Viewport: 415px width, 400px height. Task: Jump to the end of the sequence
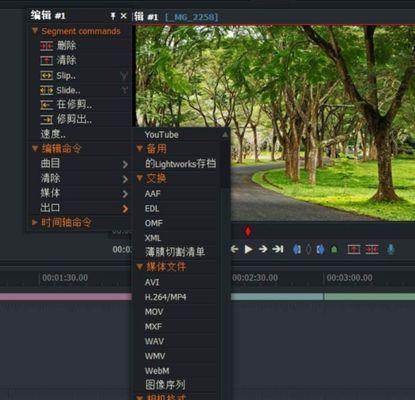tap(278, 249)
